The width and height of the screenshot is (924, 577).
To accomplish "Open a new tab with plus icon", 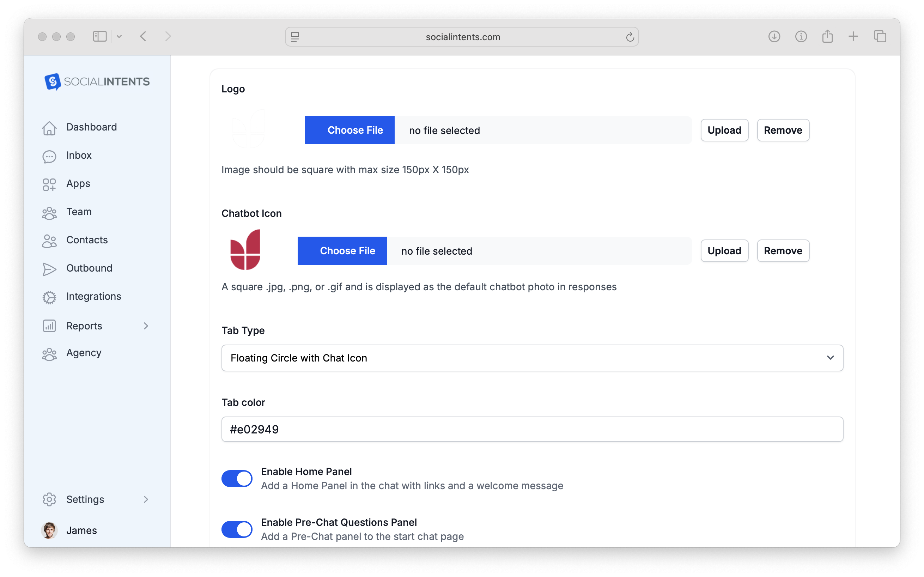I will [x=853, y=37].
